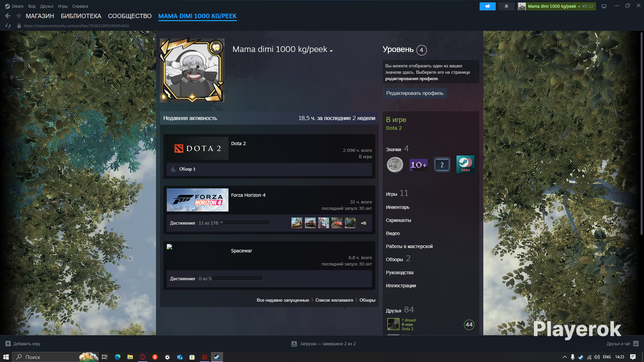Viewport: 644px width, 362px height.
Task: Reload the profile page
Action: (8, 26)
